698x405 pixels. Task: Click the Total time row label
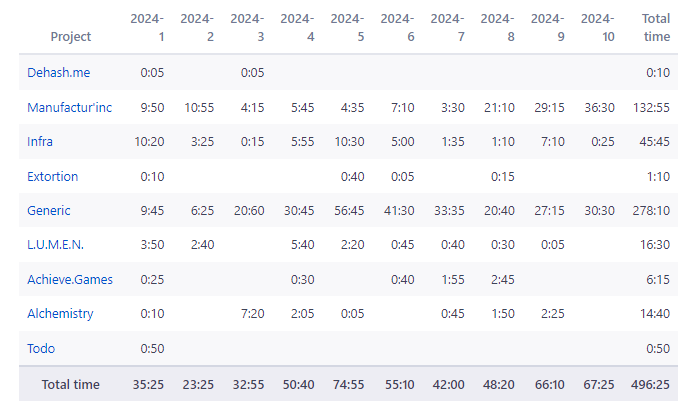tap(70, 385)
